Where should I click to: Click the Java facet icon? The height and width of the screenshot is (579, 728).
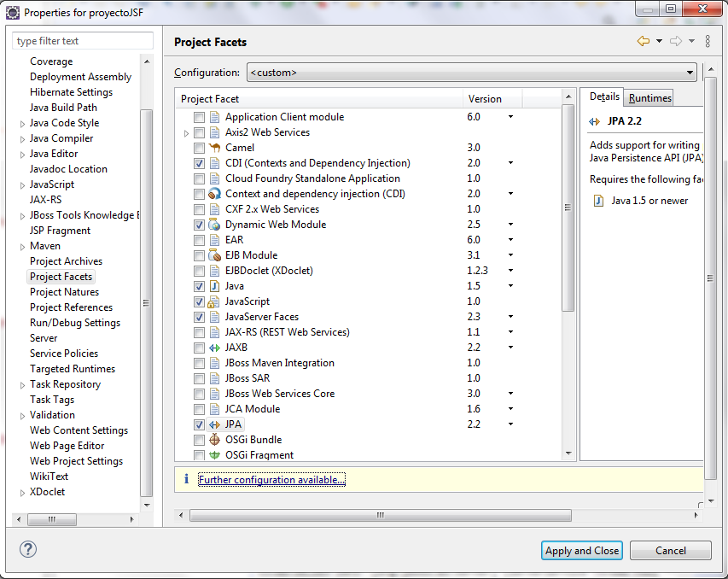(x=216, y=286)
